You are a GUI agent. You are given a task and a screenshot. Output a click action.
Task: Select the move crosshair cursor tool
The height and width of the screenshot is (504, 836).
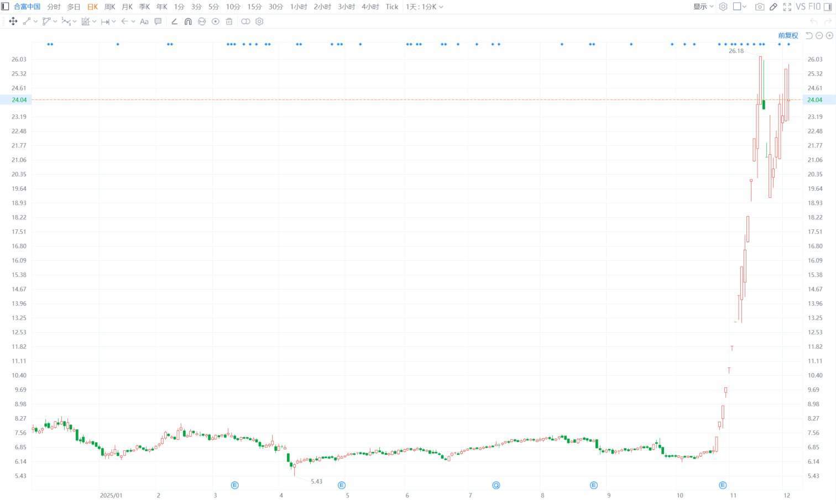pos(13,22)
